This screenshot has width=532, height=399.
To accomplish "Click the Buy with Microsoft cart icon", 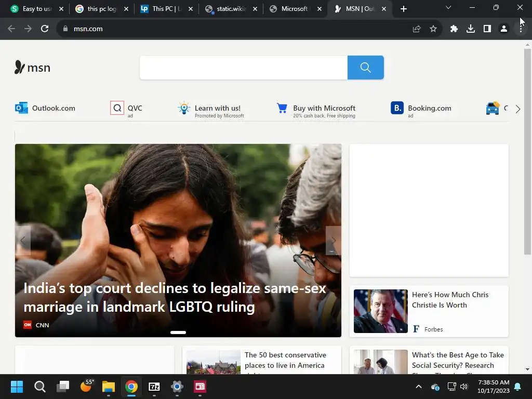I will (282, 108).
